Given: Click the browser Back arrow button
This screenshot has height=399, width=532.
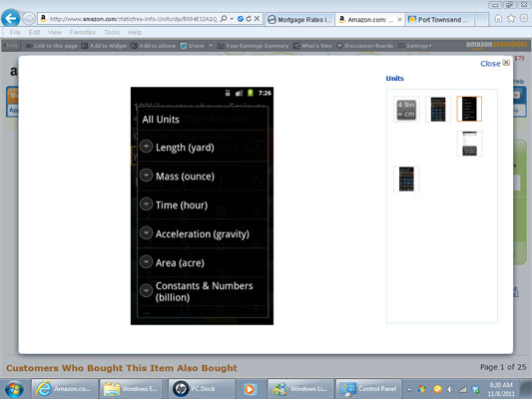Looking at the screenshot, I should (x=11, y=18).
